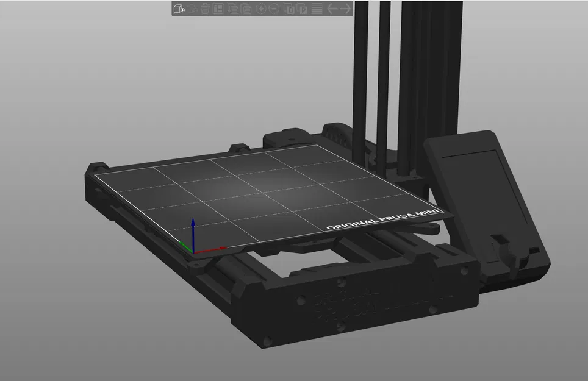Add a new object using the cube icon
The image size is (588, 381).
click(x=177, y=9)
